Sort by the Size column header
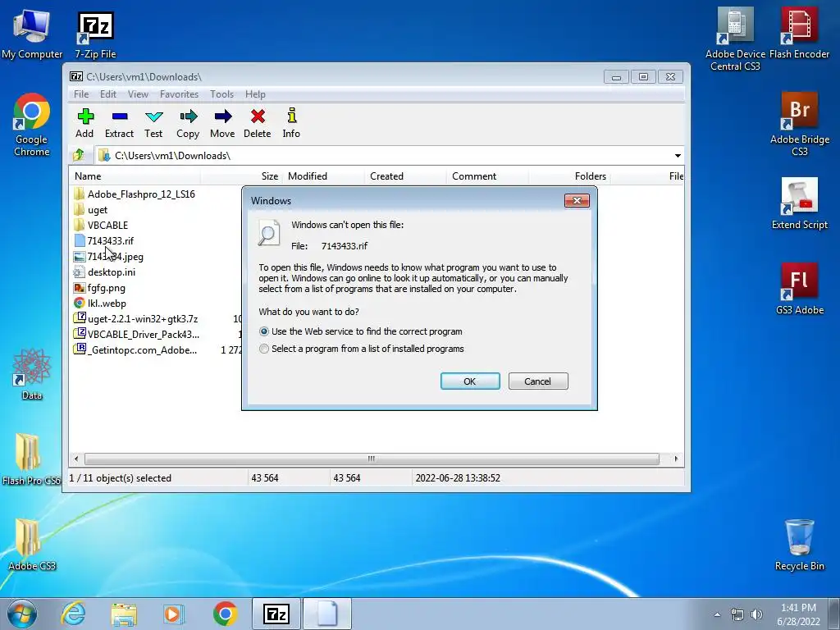This screenshot has height=630, width=840. 241,176
